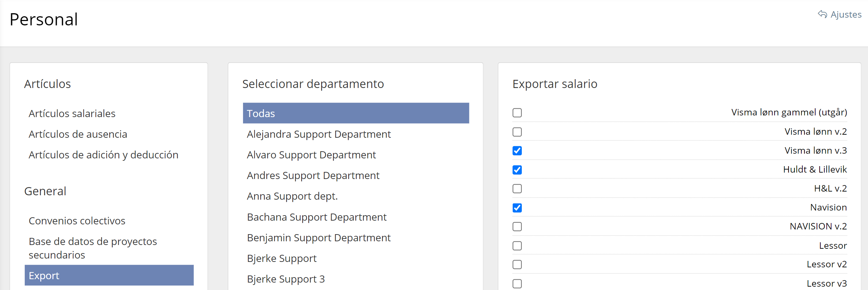The width and height of the screenshot is (868, 290).
Task: Tick the H&L v.2 checkbox
Action: tap(517, 188)
